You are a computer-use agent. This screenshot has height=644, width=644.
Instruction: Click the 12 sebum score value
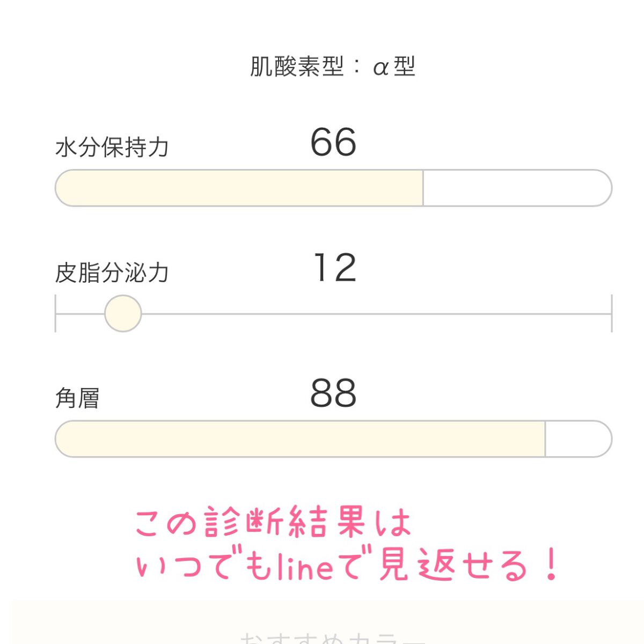pos(335,268)
